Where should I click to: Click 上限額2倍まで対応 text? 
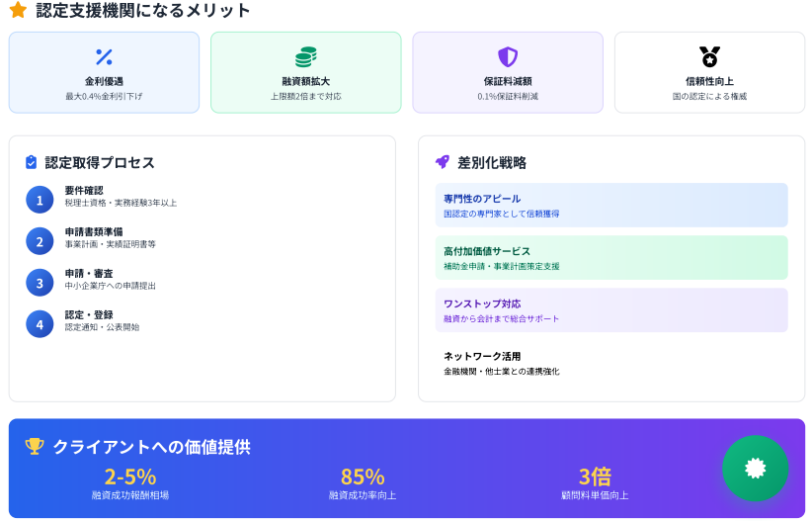306,97
